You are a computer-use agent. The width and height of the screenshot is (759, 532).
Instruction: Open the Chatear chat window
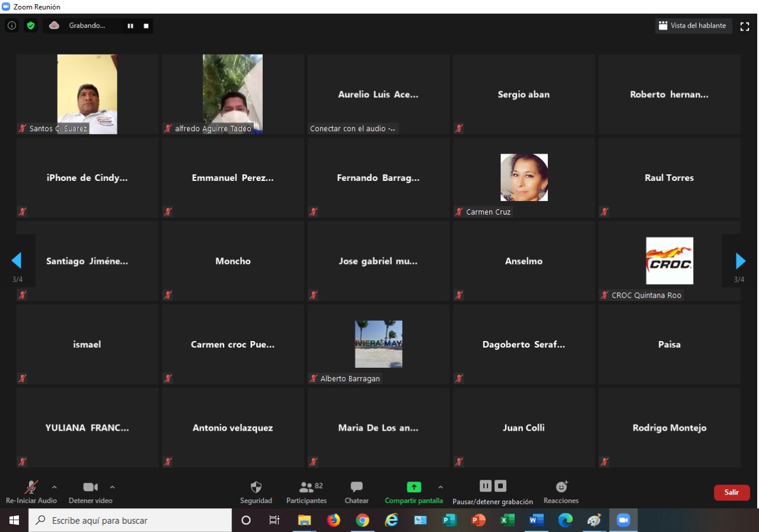pyautogui.click(x=356, y=488)
